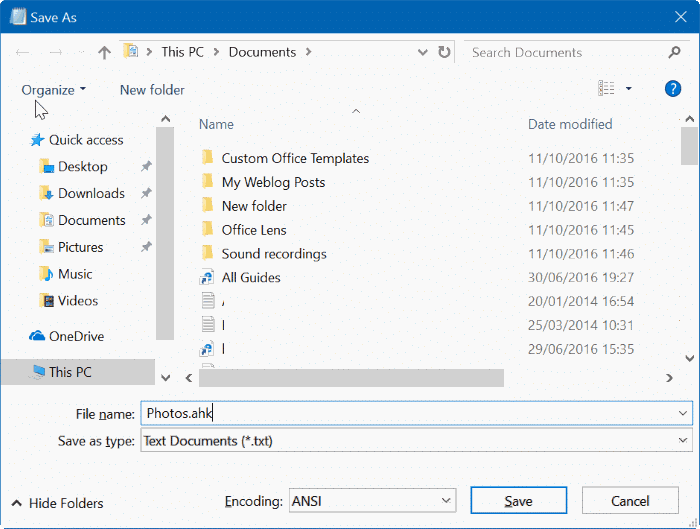Close the Save As dialog

[680, 17]
